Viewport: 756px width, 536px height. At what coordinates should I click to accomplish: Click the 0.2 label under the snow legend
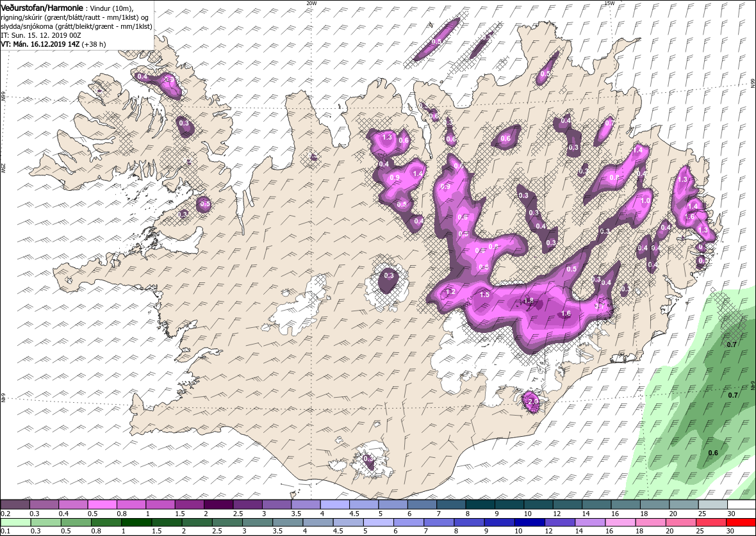[5, 514]
